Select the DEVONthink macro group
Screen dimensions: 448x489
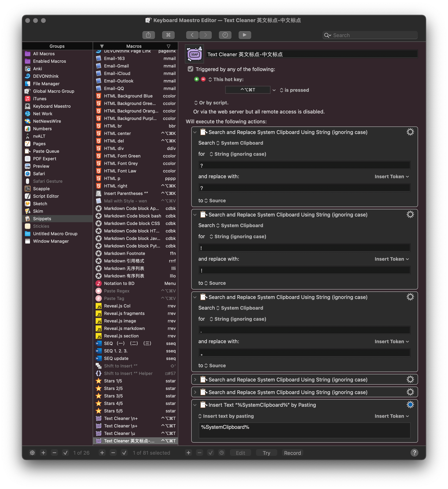(57, 76)
